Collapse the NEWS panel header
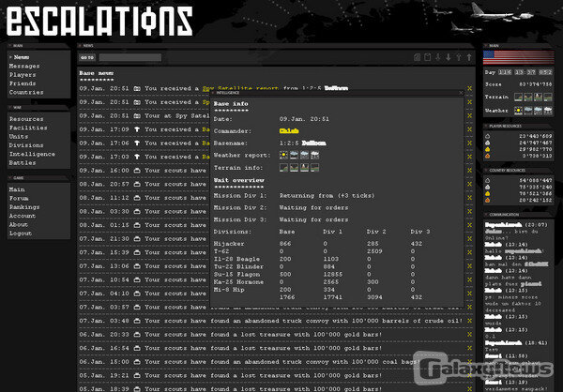The image size is (563, 392). (x=80, y=46)
